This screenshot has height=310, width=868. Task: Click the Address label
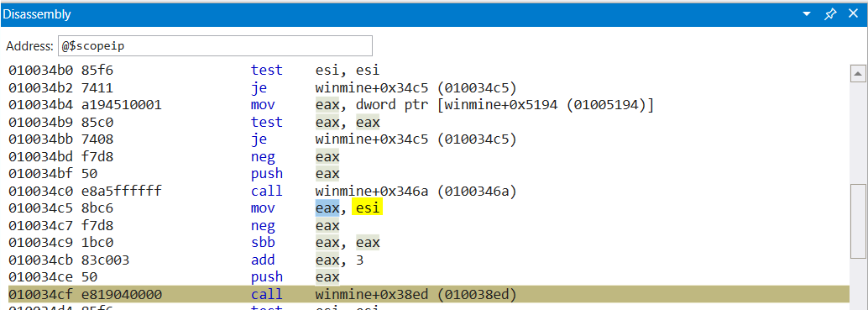tap(30, 46)
